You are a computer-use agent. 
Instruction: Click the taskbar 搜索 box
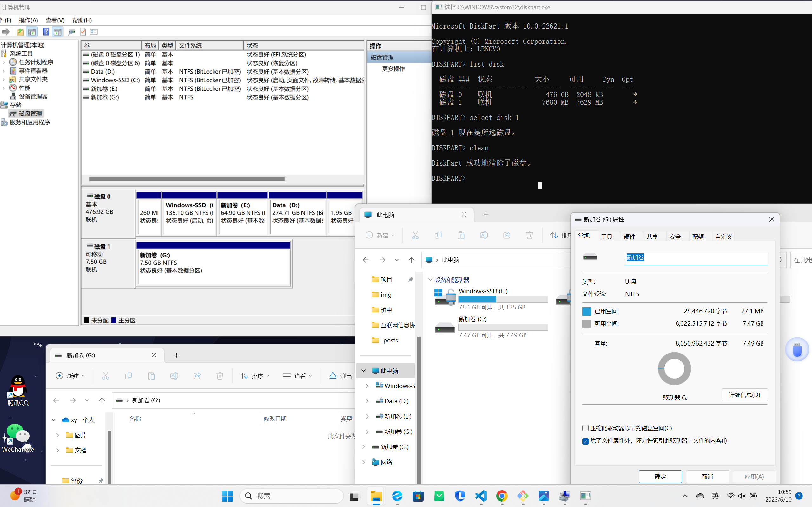click(x=291, y=496)
